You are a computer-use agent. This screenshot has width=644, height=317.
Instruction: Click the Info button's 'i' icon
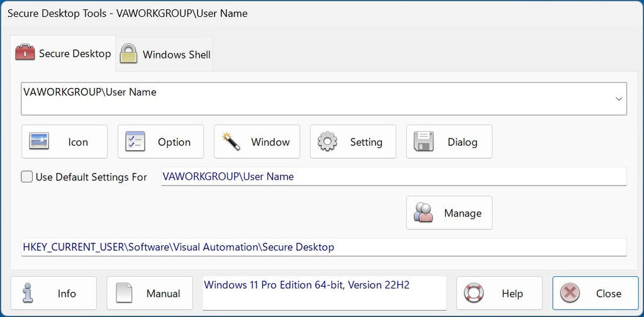pos(28,293)
